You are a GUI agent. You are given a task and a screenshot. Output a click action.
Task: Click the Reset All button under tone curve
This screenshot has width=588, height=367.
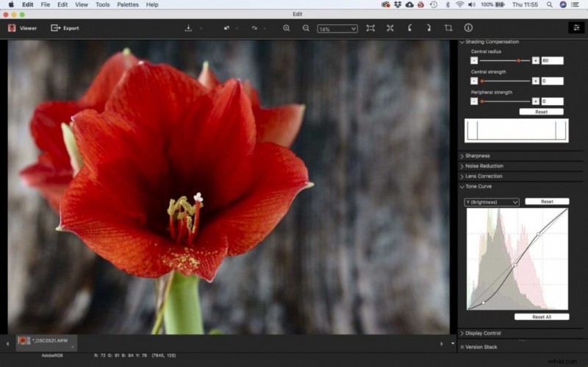[542, 317]
